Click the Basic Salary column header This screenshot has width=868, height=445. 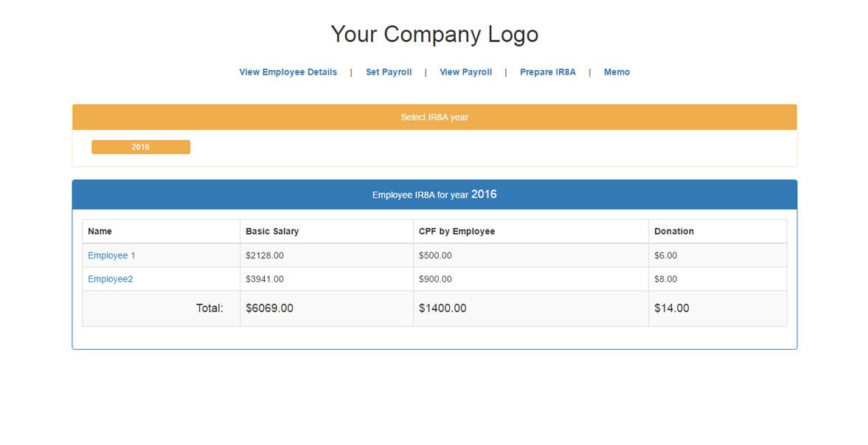(x=327, y=232)
